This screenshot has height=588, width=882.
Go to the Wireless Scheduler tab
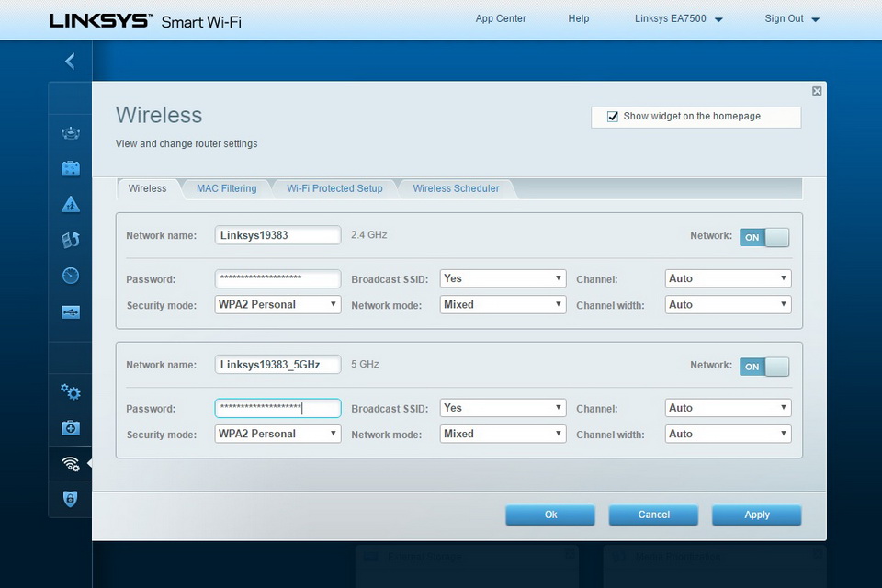[x=456, y=188]
